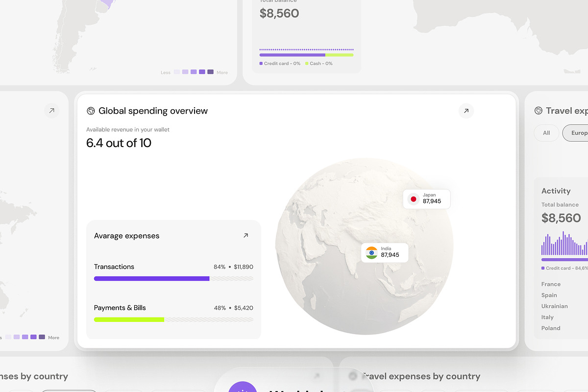Image resolution: width=588 pixels, height=392 pixels.
Task: Click the purple bar under the Activity chart
Action: [564, 260]
